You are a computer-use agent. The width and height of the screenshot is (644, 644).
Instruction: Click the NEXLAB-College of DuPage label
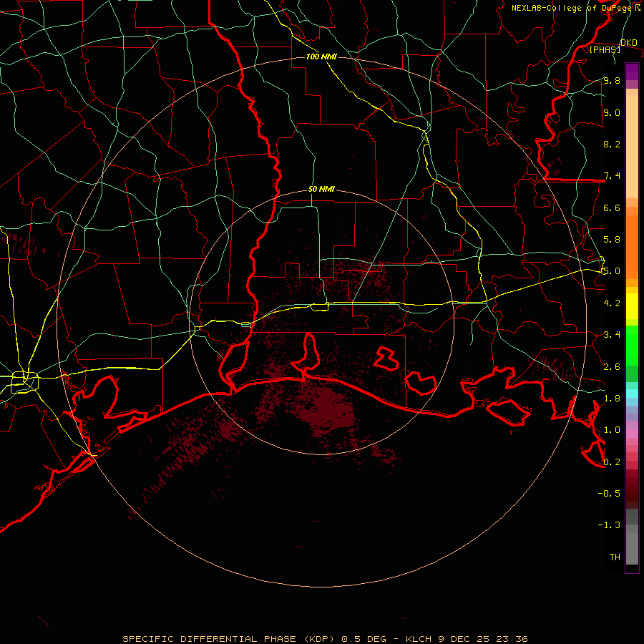coord(572,8)
